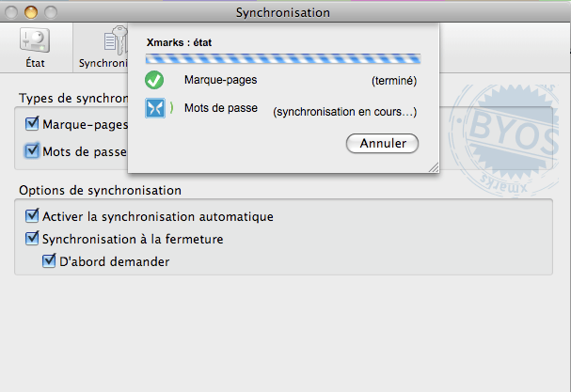Screen dimensions: 571x392
Task: Click the État disk status icon
Action: pyautogui.click(x=35, y=40)
